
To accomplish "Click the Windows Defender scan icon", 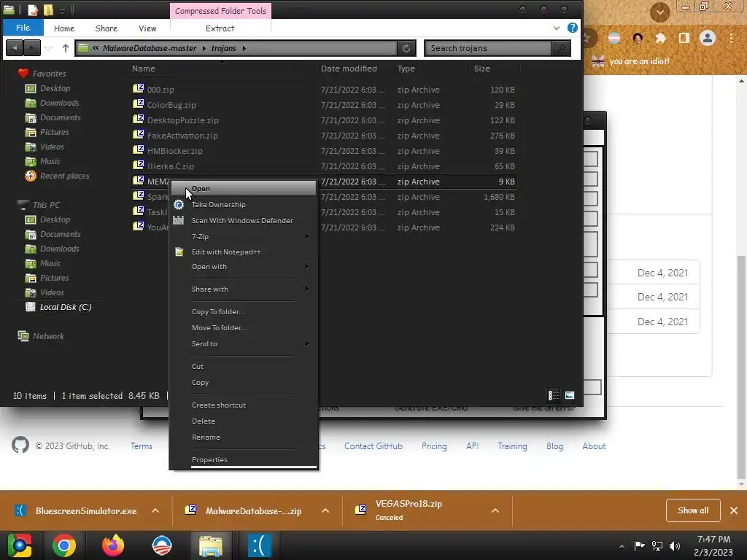I will (x=178, y=220).
